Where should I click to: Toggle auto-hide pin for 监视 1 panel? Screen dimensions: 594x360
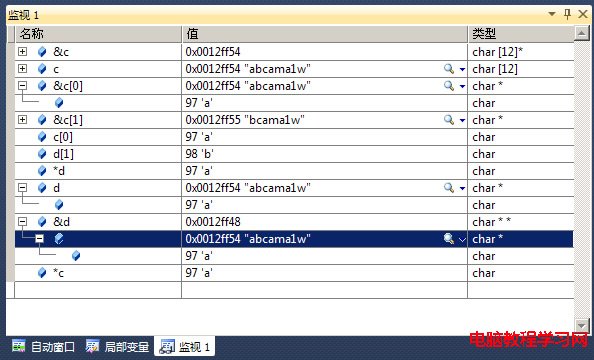click(x=567, y=14)
